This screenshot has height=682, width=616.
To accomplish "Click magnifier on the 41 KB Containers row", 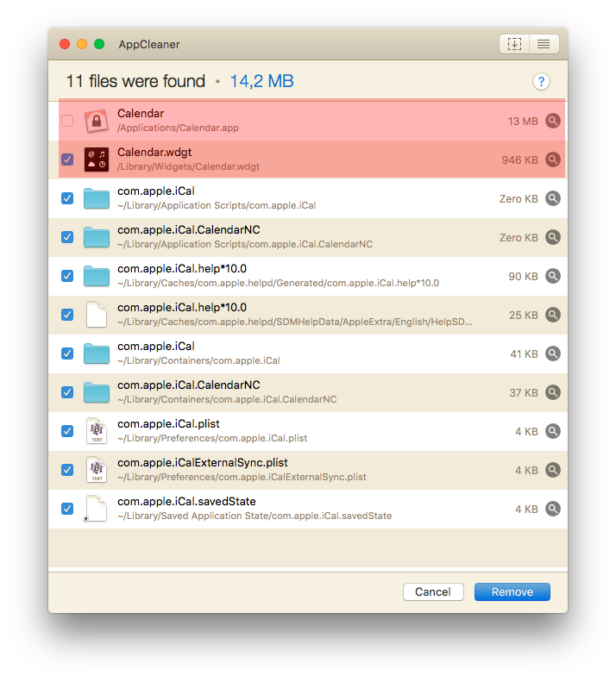I will tap(553, 354).
